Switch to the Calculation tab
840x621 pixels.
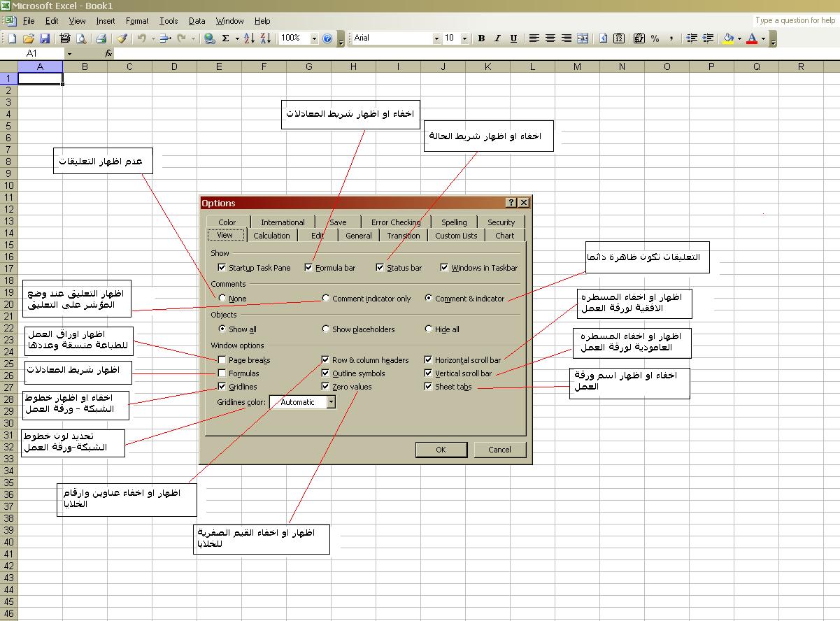point(271,236)
